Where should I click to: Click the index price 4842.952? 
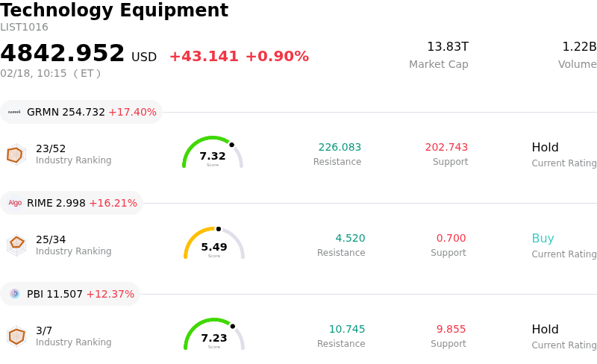coord(63,54)
